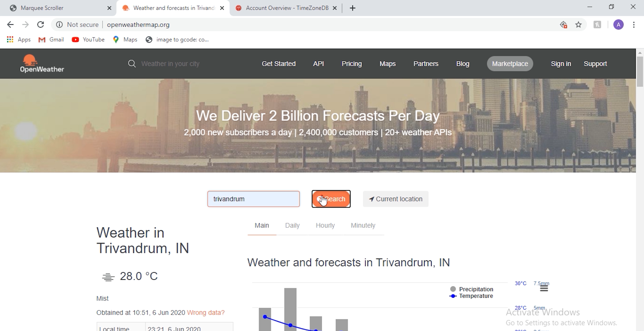Switch to Account Overview TimeZoneDB tab
Viewport: 644px width, 331px height.
point(286,8)
